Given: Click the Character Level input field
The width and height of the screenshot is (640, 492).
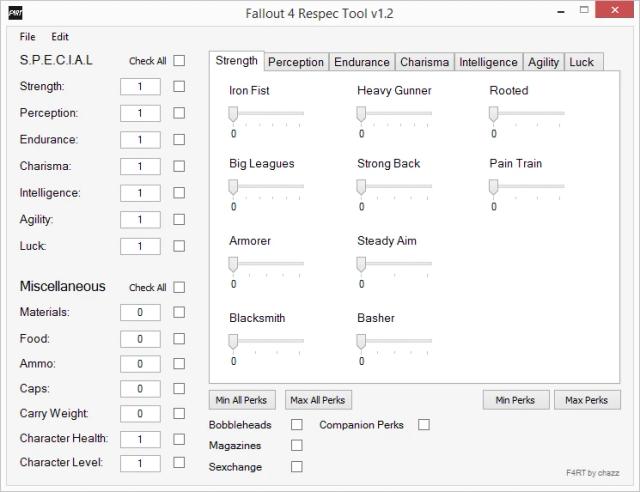Looking at the screenshot, I should point(140,463).
